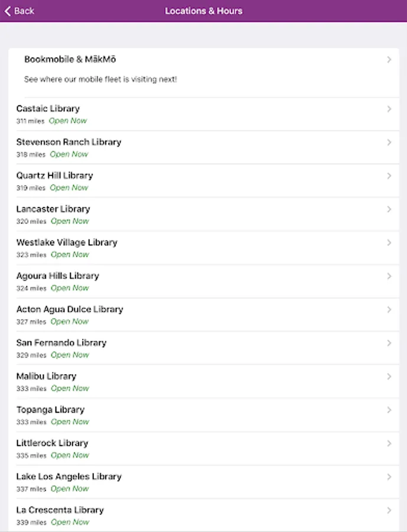Open Bookmobile & MākMō chevron
This screenshot has width=407, height=532.
389,60
